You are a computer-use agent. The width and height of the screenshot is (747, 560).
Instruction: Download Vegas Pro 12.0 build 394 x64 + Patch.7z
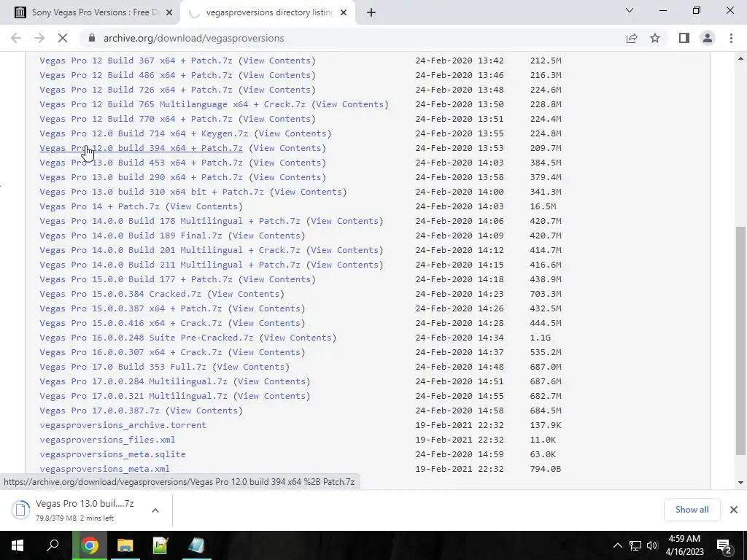[141, 148]
